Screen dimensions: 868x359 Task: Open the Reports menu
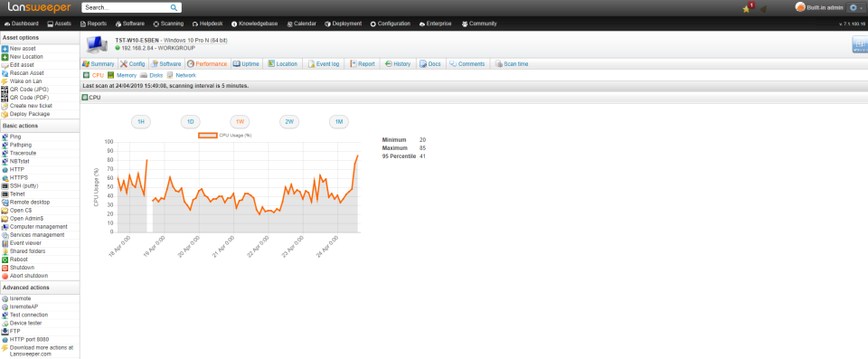click(x=93, y=24)
